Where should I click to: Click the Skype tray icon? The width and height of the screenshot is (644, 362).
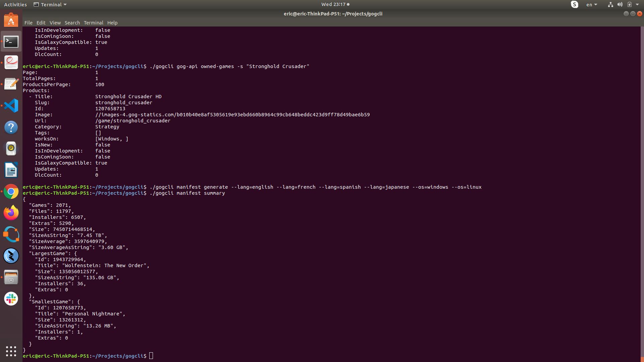575,4
